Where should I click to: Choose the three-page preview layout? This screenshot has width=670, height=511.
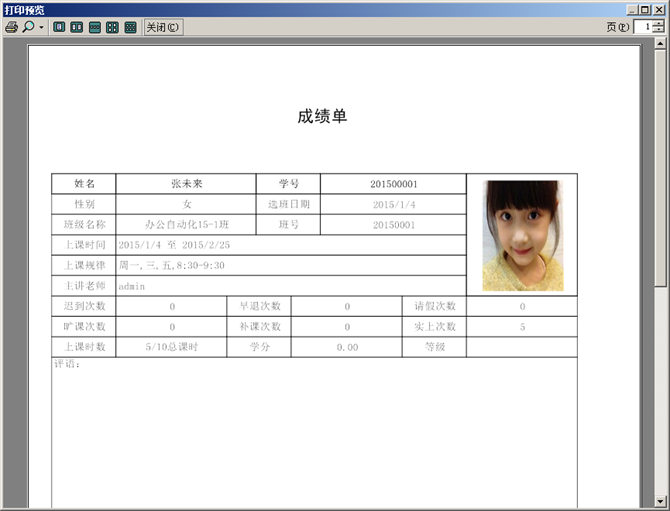pos(95,27)
